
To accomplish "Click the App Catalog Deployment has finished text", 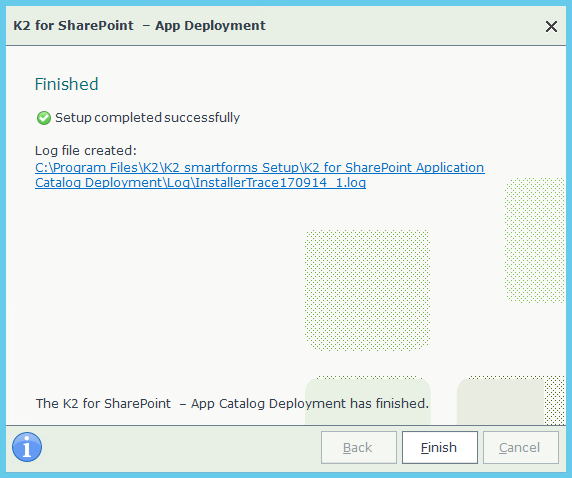I will [310, 404].
